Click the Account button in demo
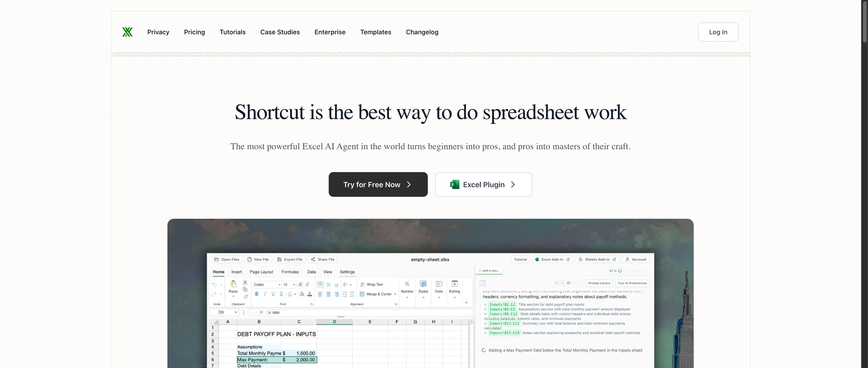 tap(636, 259)
